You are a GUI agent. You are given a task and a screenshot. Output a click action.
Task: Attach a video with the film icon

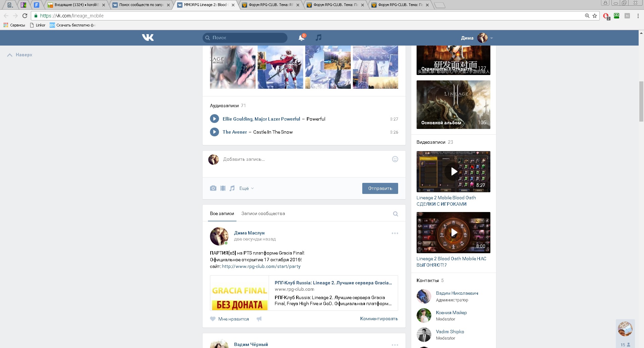click(223, 188)
